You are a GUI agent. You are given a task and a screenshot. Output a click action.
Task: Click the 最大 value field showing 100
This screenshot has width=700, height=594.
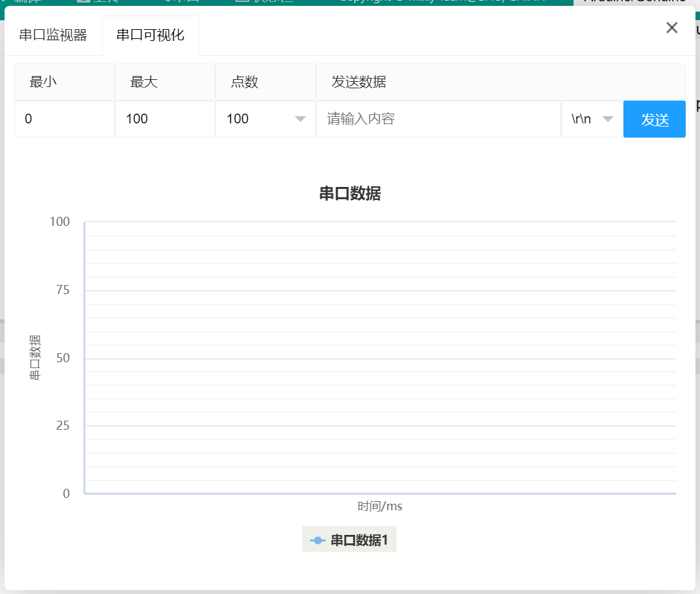pos(165,119)
